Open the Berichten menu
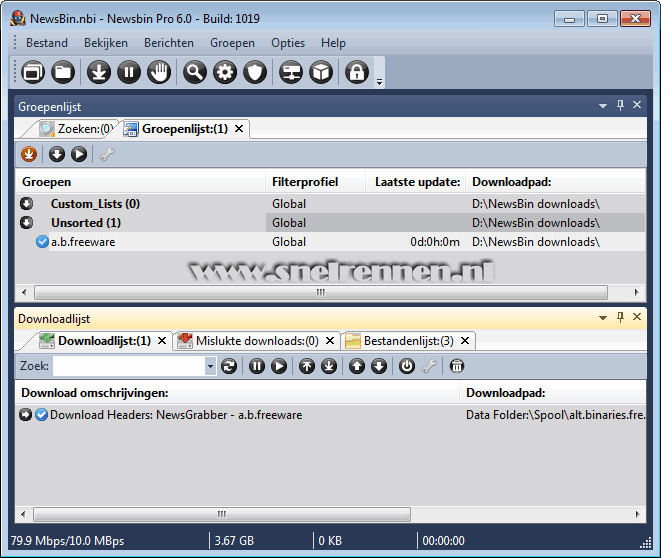Screen dimensions: 661x558 [169, 43]
